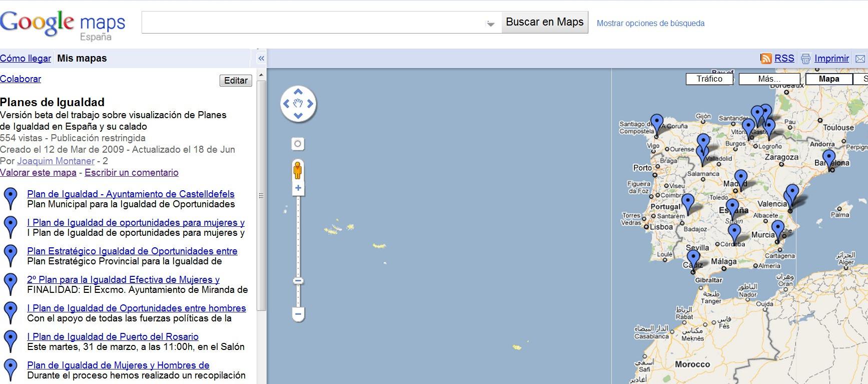Click the zoom out minus button
This screenshot has height=384, width=868.
point(298,314)
